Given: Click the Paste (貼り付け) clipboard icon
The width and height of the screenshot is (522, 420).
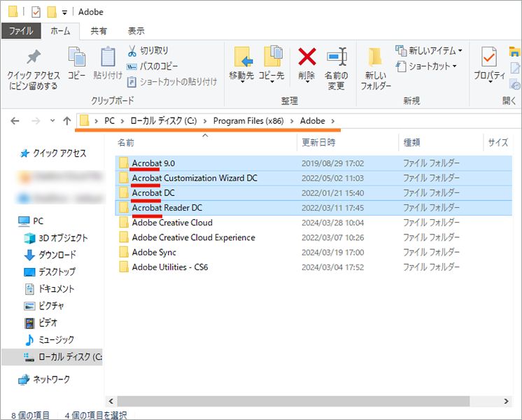Looking at the screenshot, I should (x=108, y=56).
